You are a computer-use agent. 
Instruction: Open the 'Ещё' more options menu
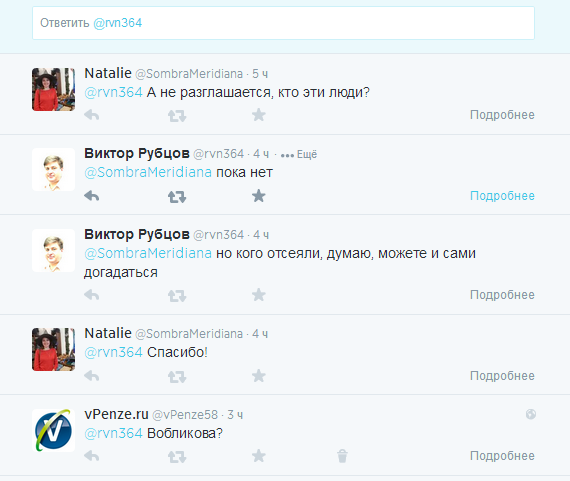pyautogui.click(x=299, y=155)
